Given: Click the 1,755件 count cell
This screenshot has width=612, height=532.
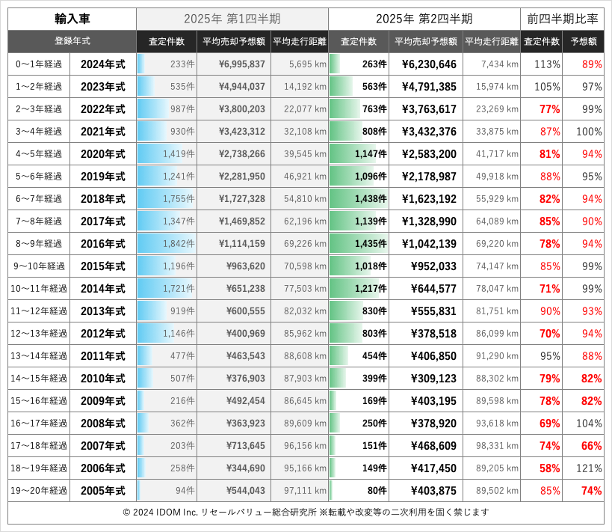Looking at the screenshot, I should (x=167, y=199).
